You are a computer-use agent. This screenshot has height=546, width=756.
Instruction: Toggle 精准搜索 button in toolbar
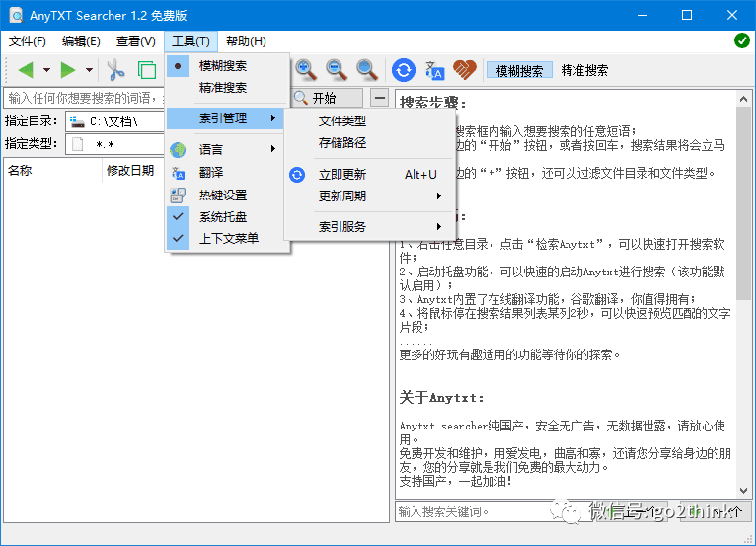pos(584,70)
